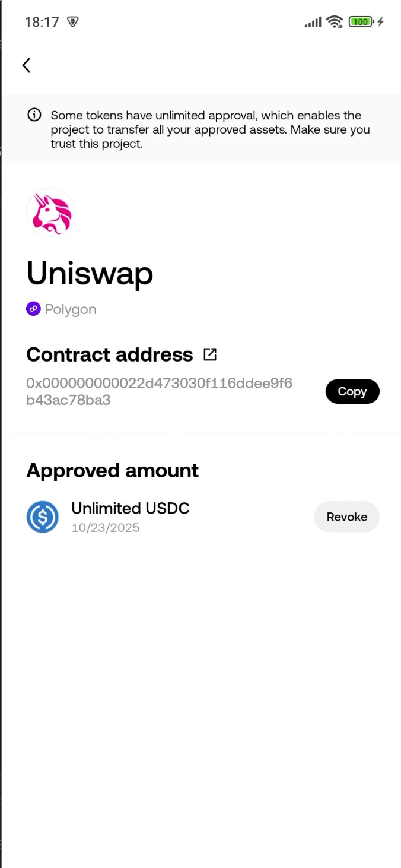This screenshot has width=401, height=868.
Task: Tap the Uniswap project title
Action: (90, 273)
